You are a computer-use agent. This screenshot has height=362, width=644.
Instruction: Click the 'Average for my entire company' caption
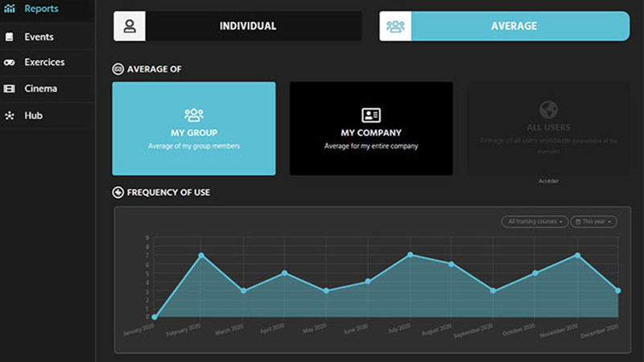(371, 146)
